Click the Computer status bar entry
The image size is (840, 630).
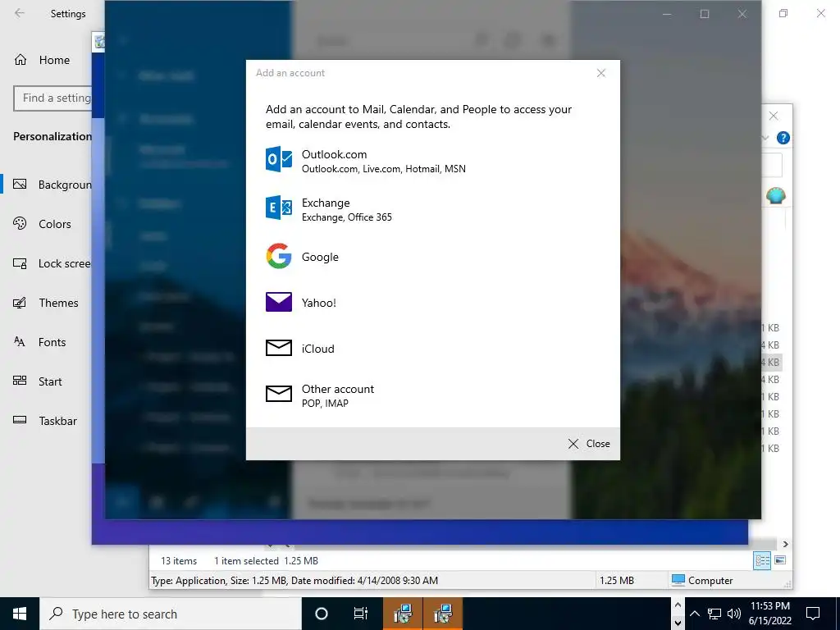702,580
